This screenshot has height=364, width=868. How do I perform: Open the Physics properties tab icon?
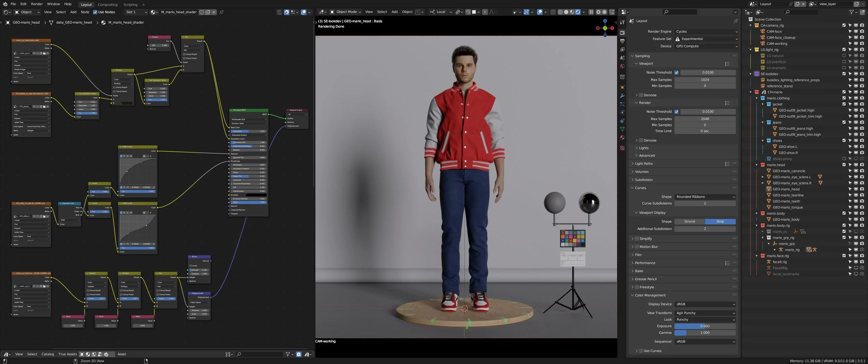622,112
